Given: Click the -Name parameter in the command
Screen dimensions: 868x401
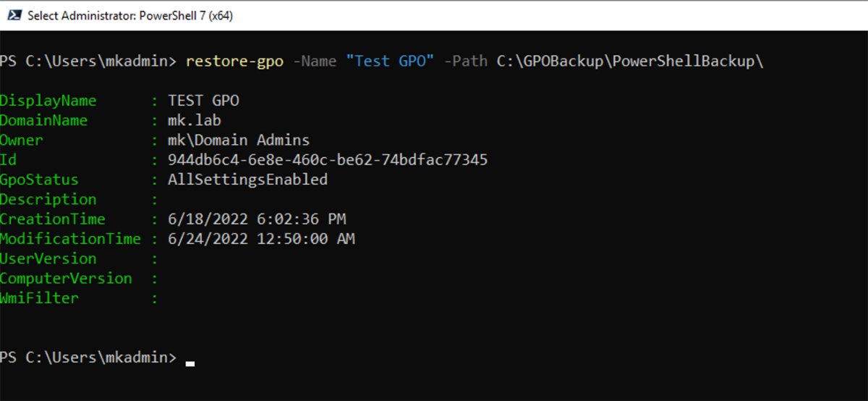Looking at the screenshot, I should (315, 62).
